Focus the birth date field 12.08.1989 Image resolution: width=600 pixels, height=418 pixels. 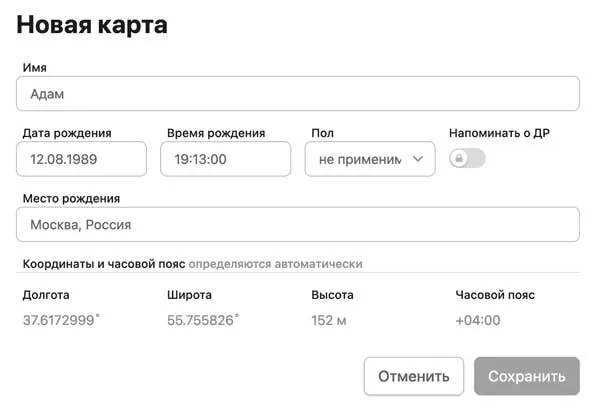click(x=82, y=159)
